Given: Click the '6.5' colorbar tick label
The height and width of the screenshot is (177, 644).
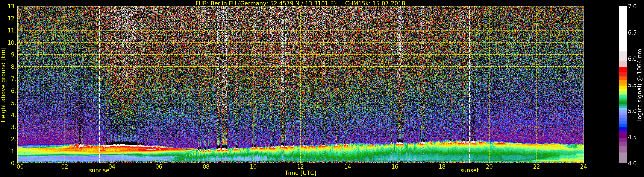Looking at the screenshot, I should point(632,33).
